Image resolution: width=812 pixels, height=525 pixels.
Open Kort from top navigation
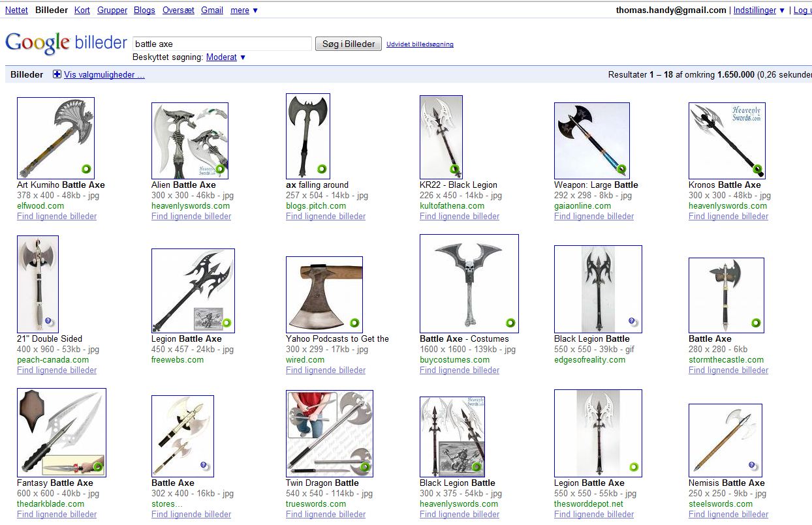(x=82, y=10)
